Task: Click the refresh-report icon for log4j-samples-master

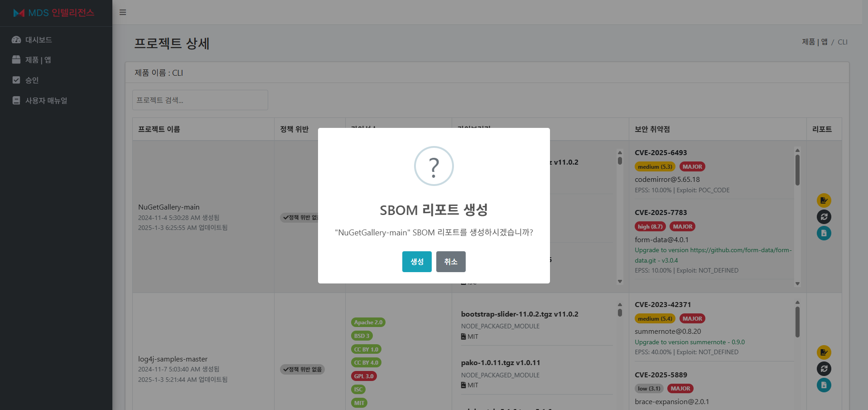Action: click(x=824, y=369)
